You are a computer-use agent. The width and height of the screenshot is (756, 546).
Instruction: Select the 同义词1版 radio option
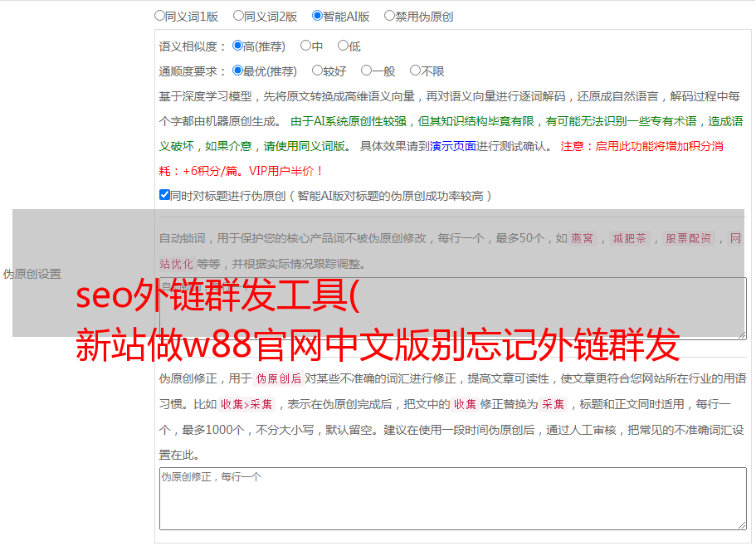tap(160, 16)
